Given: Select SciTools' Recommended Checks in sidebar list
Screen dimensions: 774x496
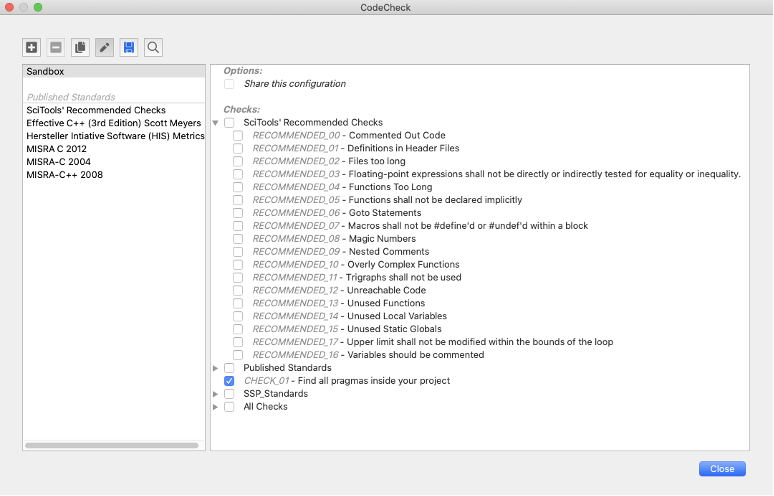Looking at the screenshot, I should (x=114, y=110).
